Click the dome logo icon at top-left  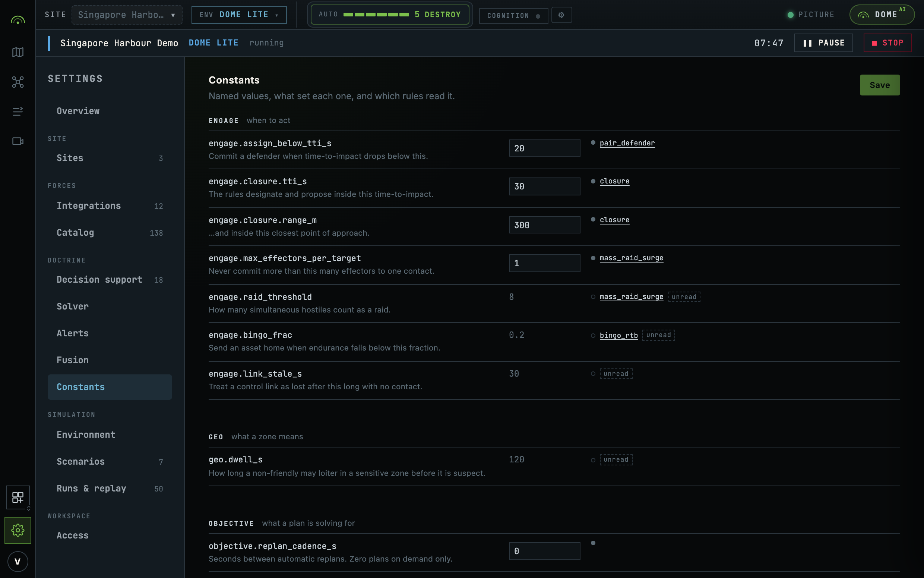pos(18,20)
